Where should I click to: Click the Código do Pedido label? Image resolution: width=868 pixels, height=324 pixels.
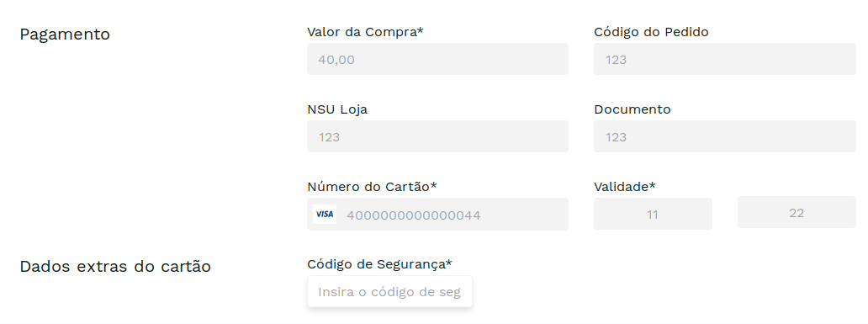click(x=651, y=32)
